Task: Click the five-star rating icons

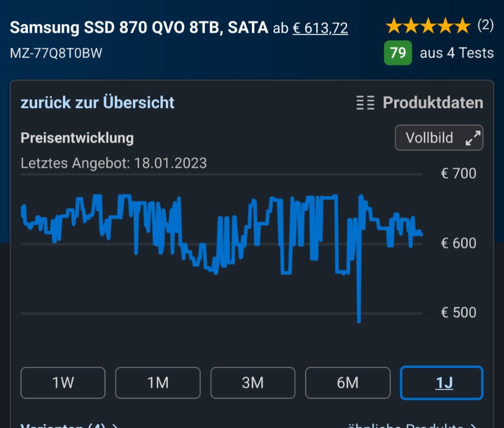Action: click(x=428, y=26)
